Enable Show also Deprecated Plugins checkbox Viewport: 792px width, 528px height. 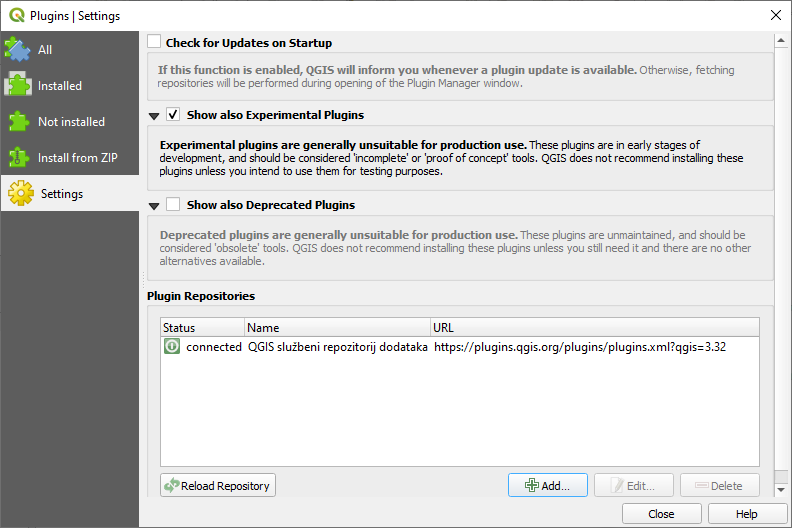click(x=173, y=205)
